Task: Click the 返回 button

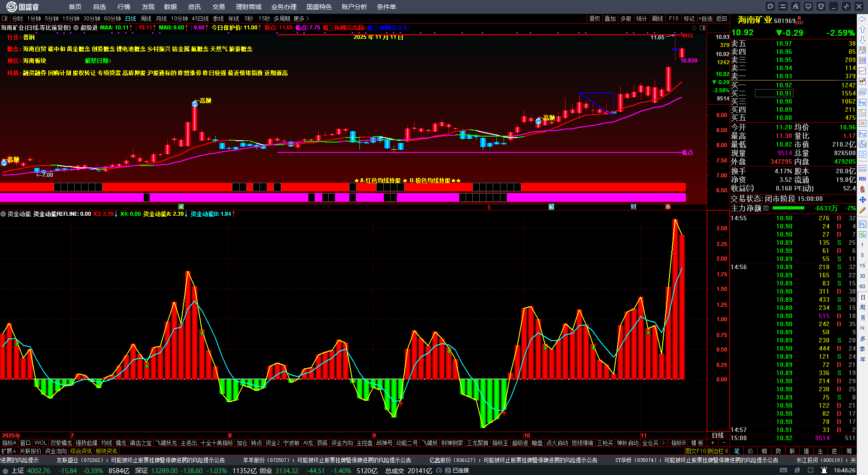Action: 722,19
